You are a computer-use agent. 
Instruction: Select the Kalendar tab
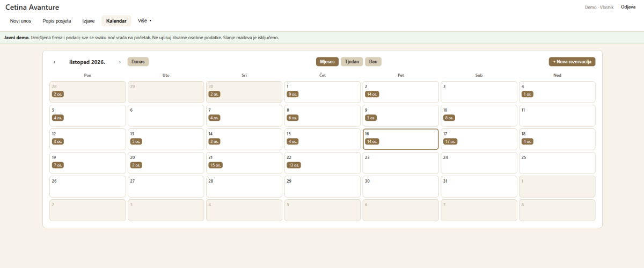tap(116, 21)
